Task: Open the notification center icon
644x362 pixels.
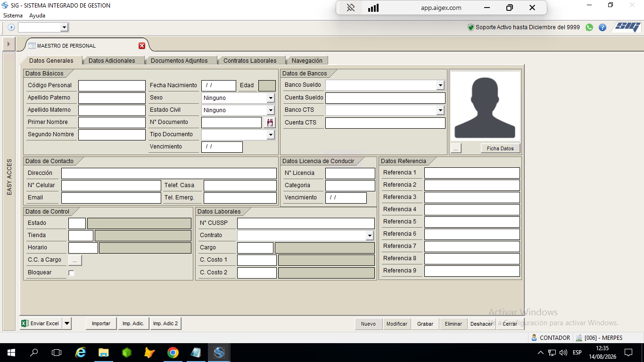Action: (x=628, y=353)
